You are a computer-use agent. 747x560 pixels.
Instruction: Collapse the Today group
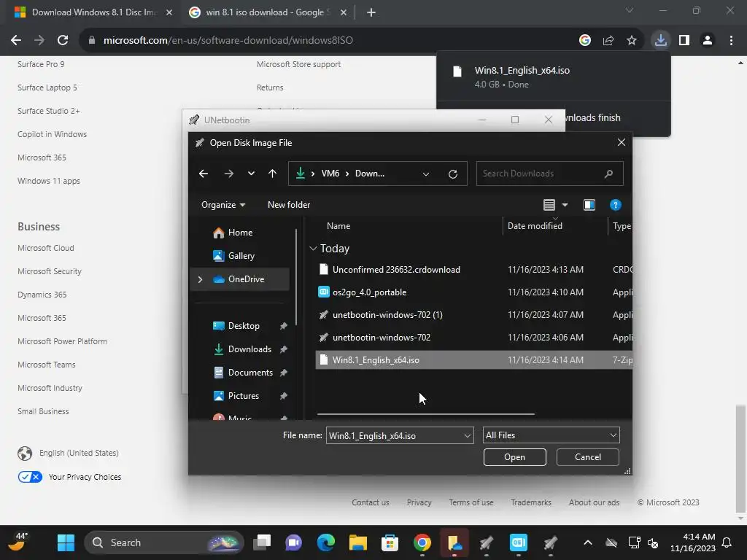pyautogui.click(x=313, y=249)
